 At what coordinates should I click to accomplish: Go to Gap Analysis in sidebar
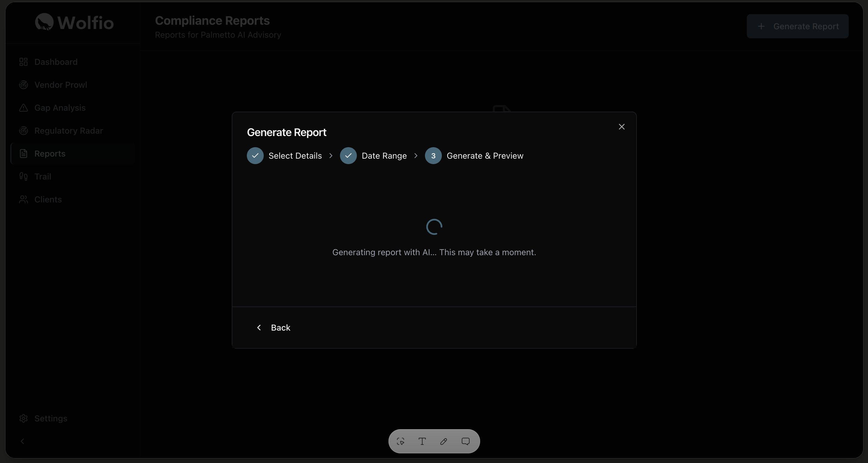[x=72, y=108]
